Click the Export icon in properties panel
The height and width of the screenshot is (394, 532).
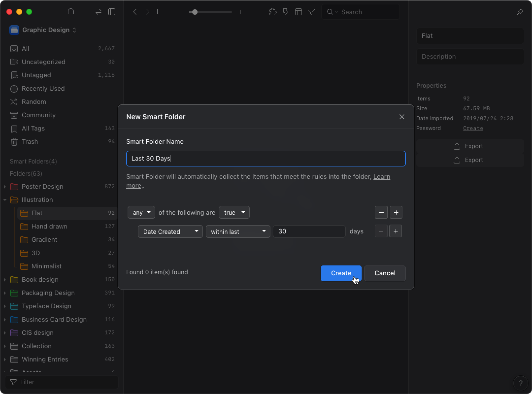coord(457,146)
